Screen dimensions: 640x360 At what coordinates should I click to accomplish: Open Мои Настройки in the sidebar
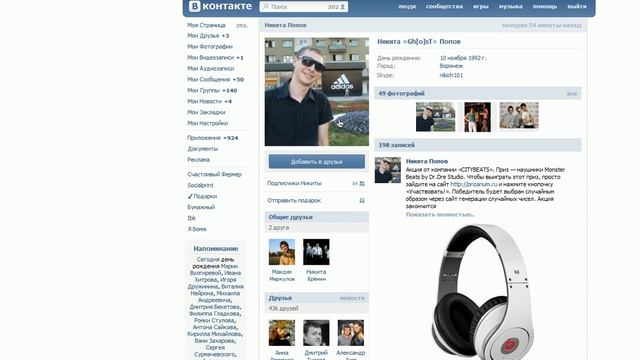coord(207,123)
